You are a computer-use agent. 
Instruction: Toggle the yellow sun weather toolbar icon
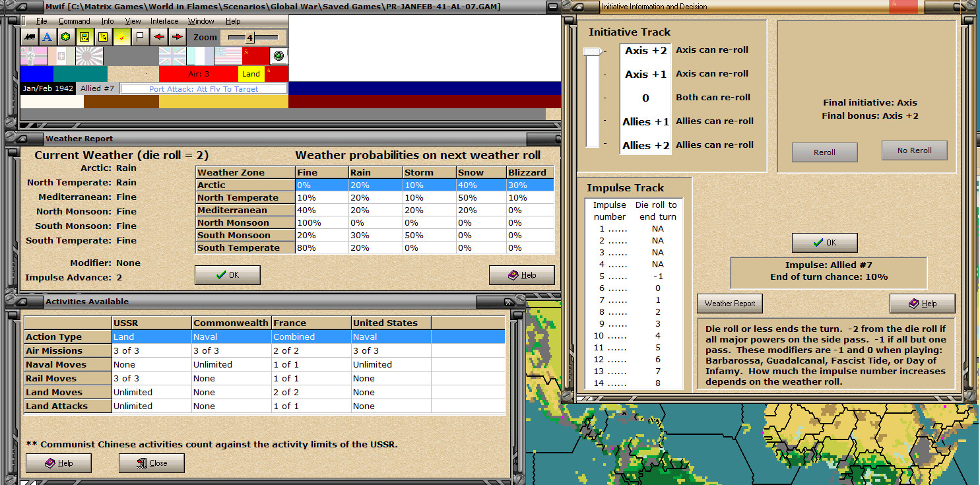(x=121, y=36)
